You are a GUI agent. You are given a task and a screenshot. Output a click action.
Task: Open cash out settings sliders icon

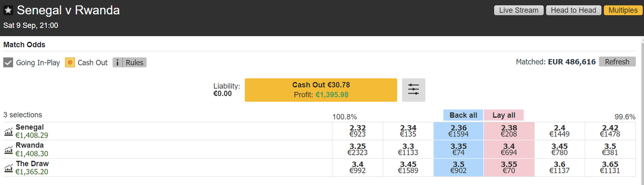click(414, 90)
